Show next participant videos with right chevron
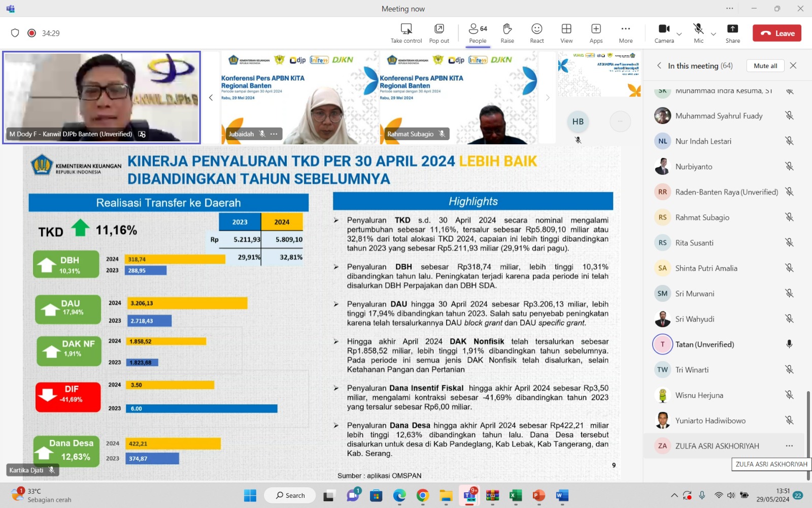Viewport: 812px width, 508px height. (548, 98)
